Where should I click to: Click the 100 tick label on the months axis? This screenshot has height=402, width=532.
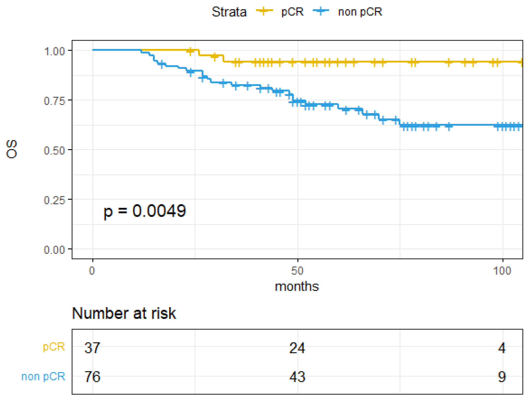(x=502, y=271)
